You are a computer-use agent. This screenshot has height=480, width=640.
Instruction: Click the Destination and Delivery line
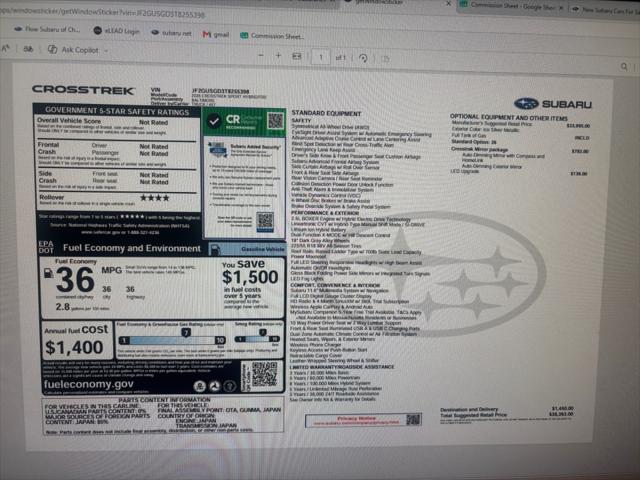coord(507,409)
